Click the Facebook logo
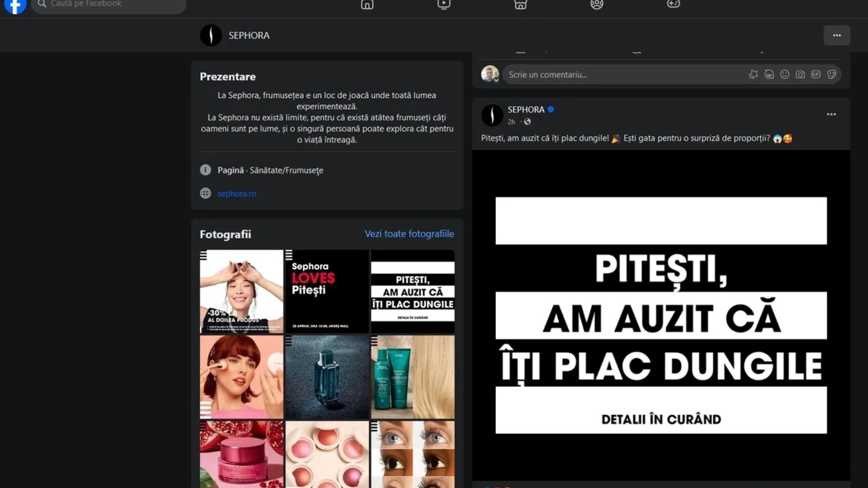The width and height of the screenshot is (868, 488). [x=15, y=5]
